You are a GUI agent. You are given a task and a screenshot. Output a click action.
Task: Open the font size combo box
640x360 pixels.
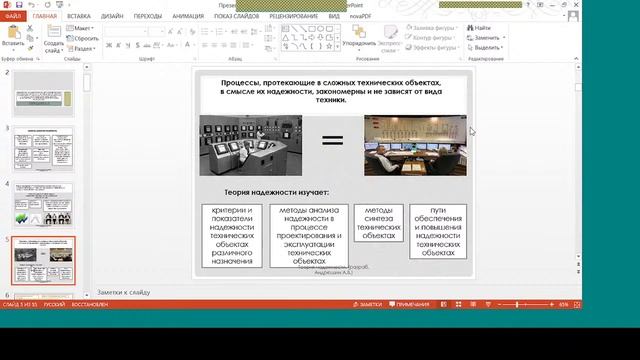tap(156, 31)
